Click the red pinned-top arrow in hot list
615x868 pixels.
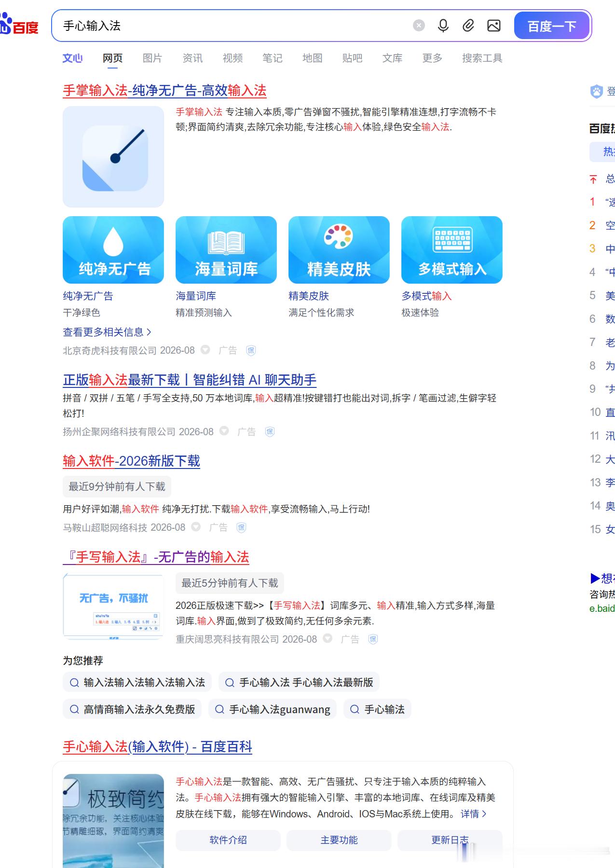pyautogui.click(x=593, y=179)
